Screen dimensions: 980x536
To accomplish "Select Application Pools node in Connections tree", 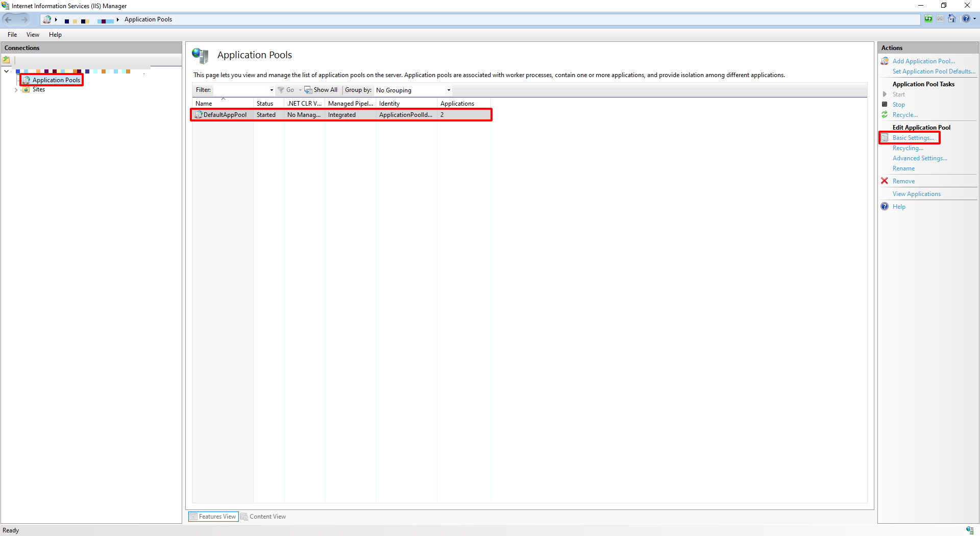I will pyautogui.click(x=56, y=80).
